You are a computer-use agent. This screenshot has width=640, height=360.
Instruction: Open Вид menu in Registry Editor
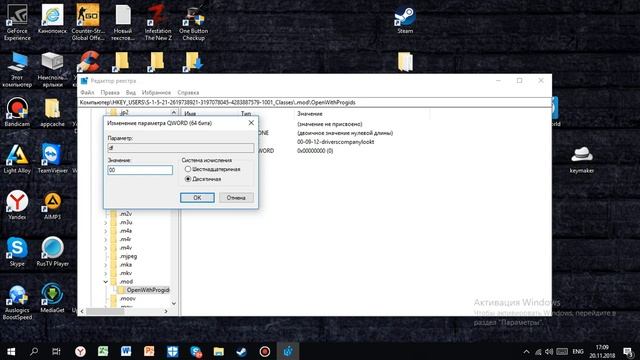coord(131,93)
